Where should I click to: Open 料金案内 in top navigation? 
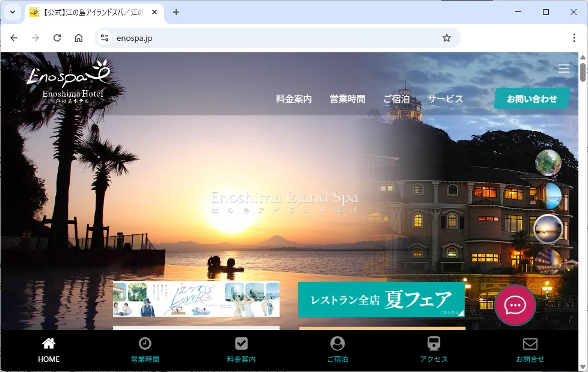[x=293, y=99]
